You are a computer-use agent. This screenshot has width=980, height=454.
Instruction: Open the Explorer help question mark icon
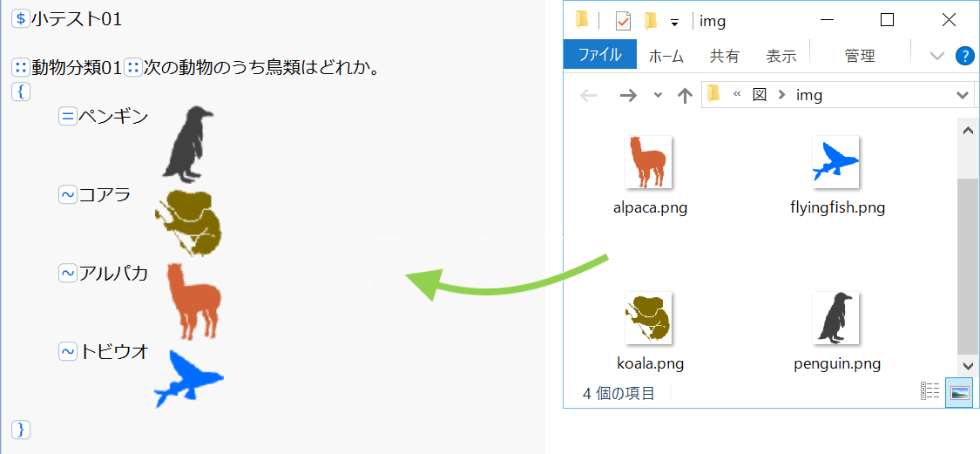tap(964, 56)
